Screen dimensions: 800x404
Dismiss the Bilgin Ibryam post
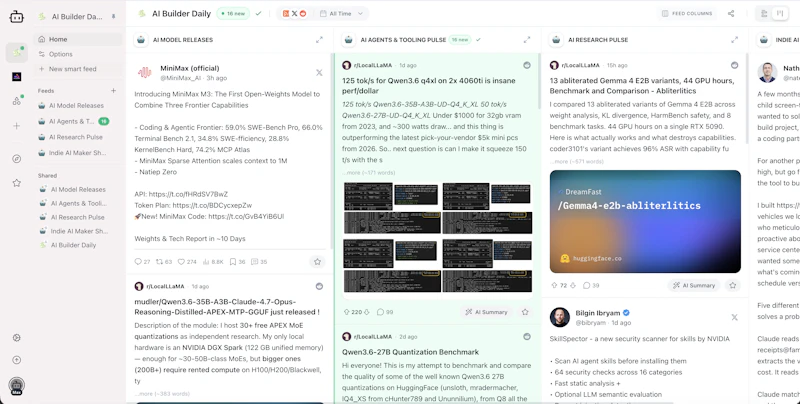click(x=734, y=317)
